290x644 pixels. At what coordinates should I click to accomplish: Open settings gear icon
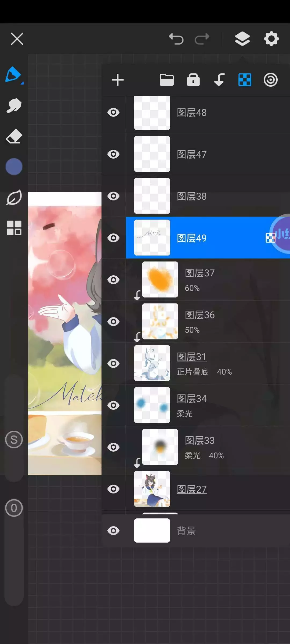(x=271, y=39)
